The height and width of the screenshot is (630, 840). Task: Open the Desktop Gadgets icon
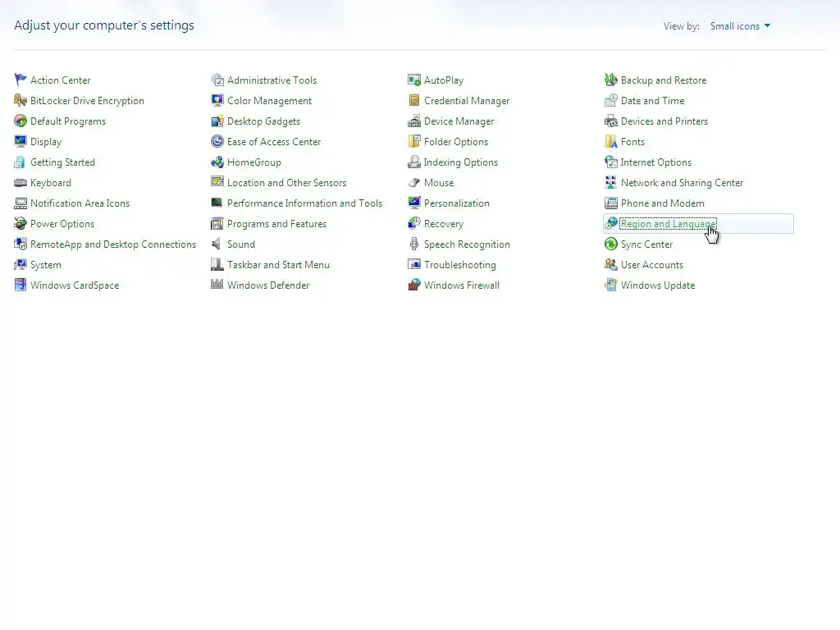[217, 121]
